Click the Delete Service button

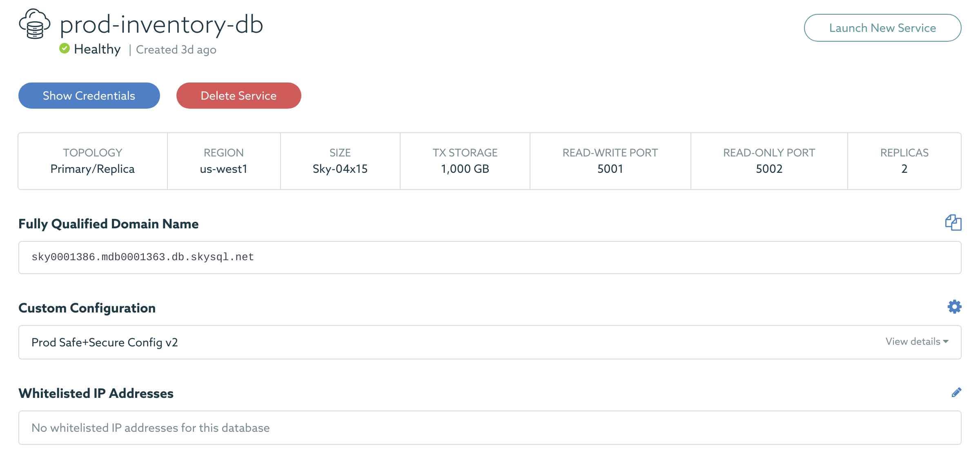click(238, 96)
